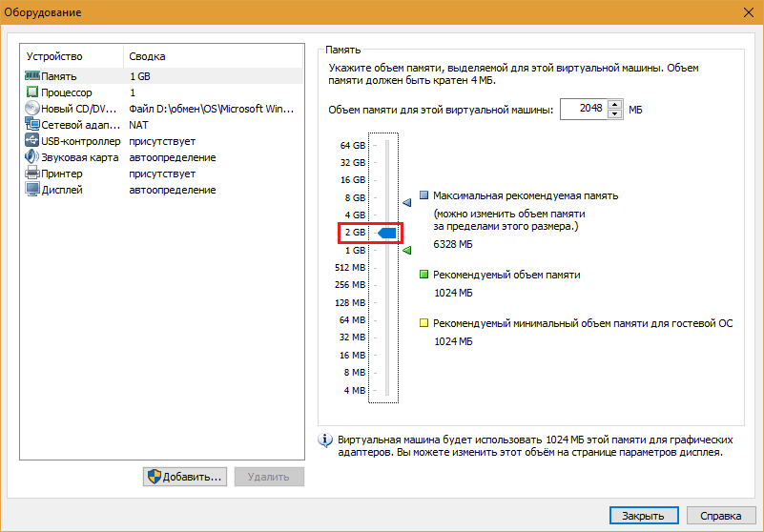Click the blue memory slider thumb
This screenshot has width=764, height=532.
(386, 233)
